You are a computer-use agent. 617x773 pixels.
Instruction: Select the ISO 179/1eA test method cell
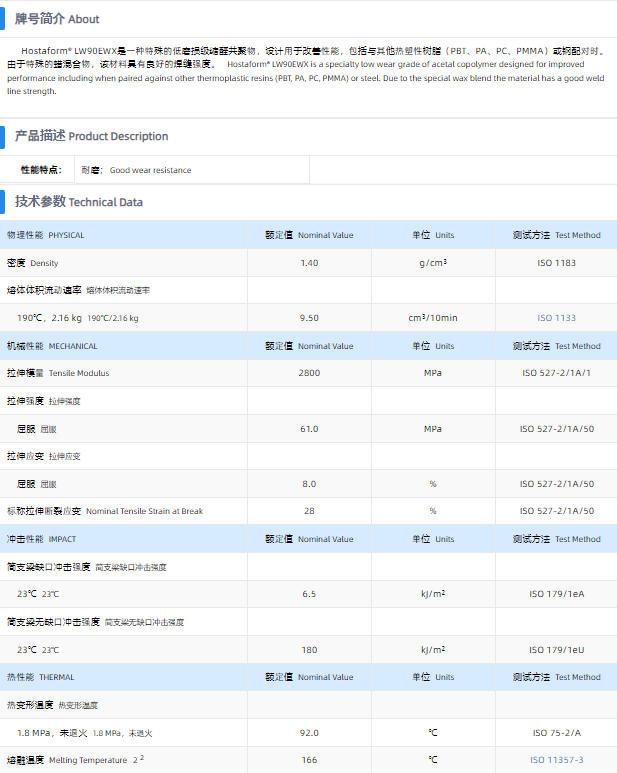coord(556,594)
